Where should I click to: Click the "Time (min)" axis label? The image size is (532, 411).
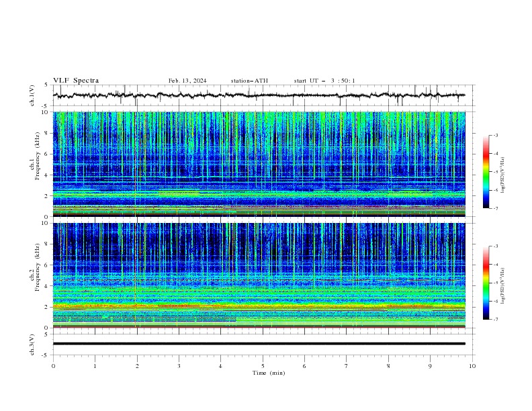click(x=269, y=373)
